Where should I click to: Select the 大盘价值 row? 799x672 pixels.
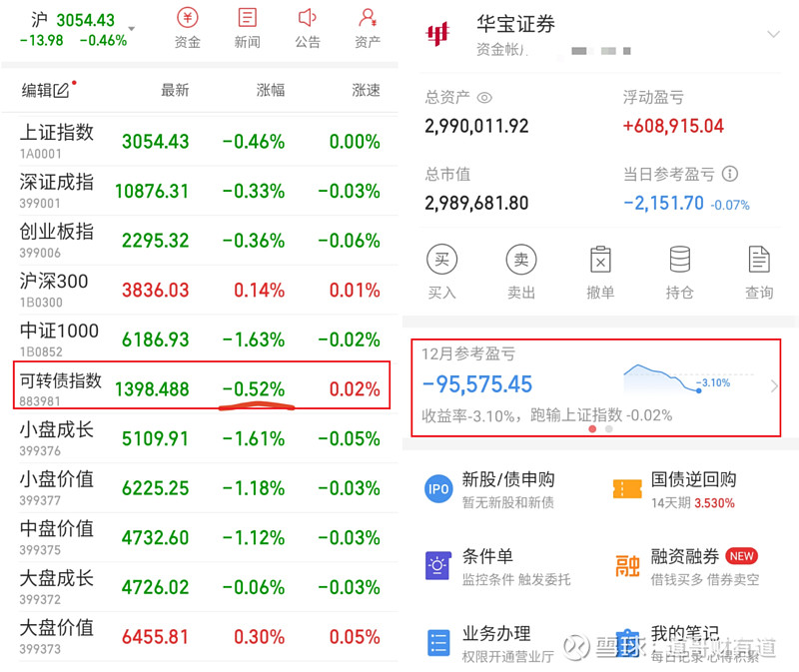201,636
